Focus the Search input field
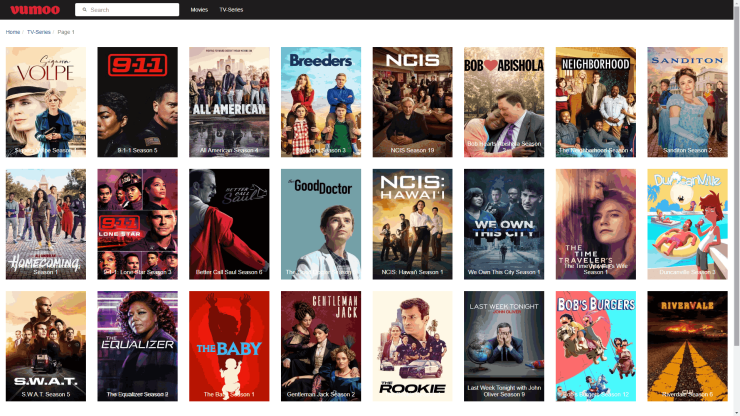 (127, 9)
